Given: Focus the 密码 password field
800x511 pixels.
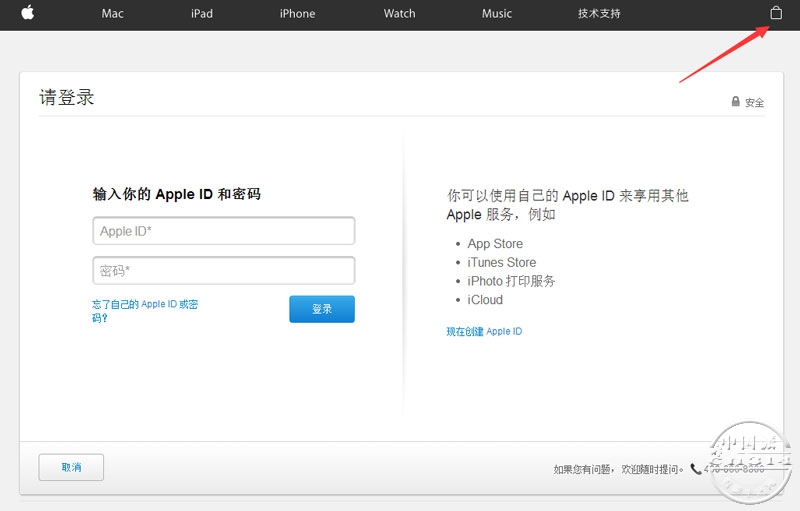Looking at the screenshot, I should pyautogui.click(x=223, y=270).
